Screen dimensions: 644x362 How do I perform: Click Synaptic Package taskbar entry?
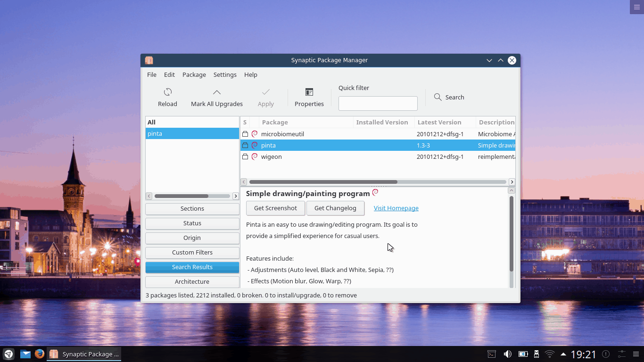(84, 354)
